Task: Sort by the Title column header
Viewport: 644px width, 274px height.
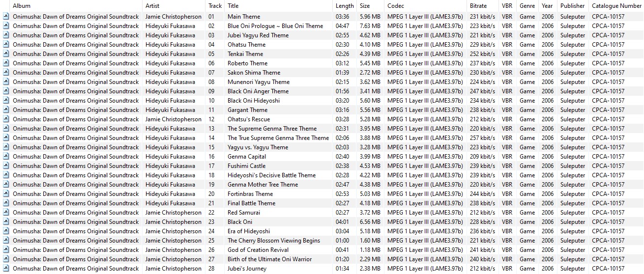Action: (233, 6)
